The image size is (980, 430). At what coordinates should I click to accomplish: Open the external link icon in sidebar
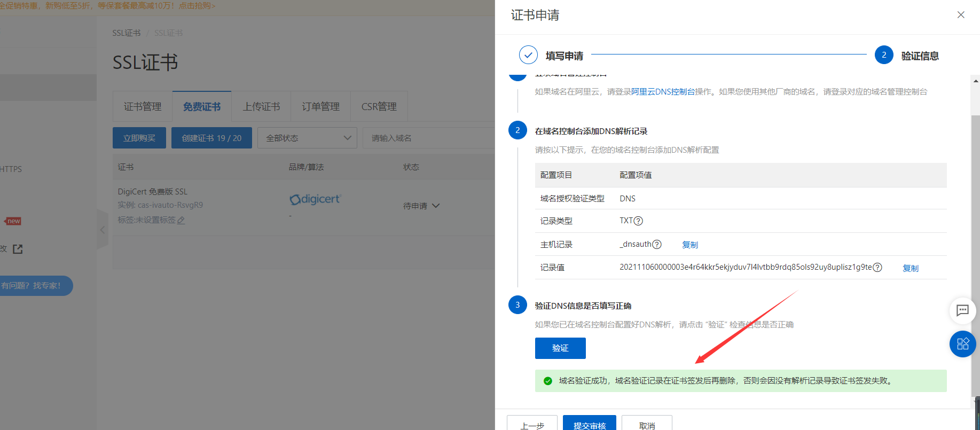(18, 249)
